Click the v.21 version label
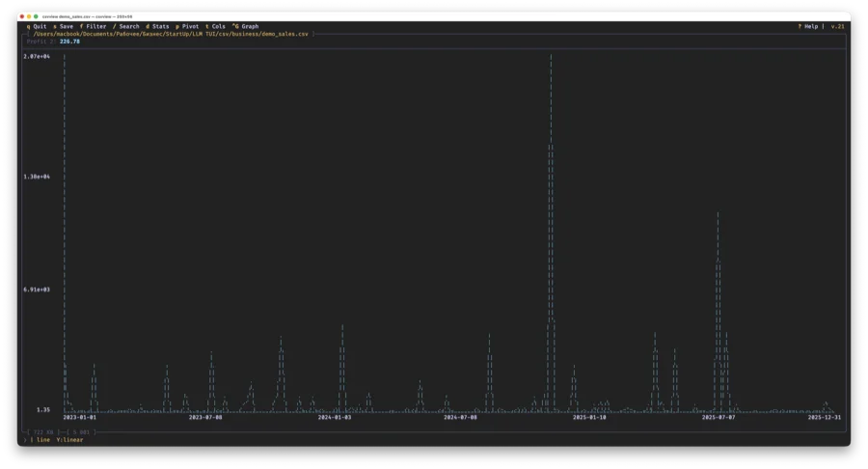Image resolution: width=868 pixels, height=469 pixels. (x=837, y=26)
